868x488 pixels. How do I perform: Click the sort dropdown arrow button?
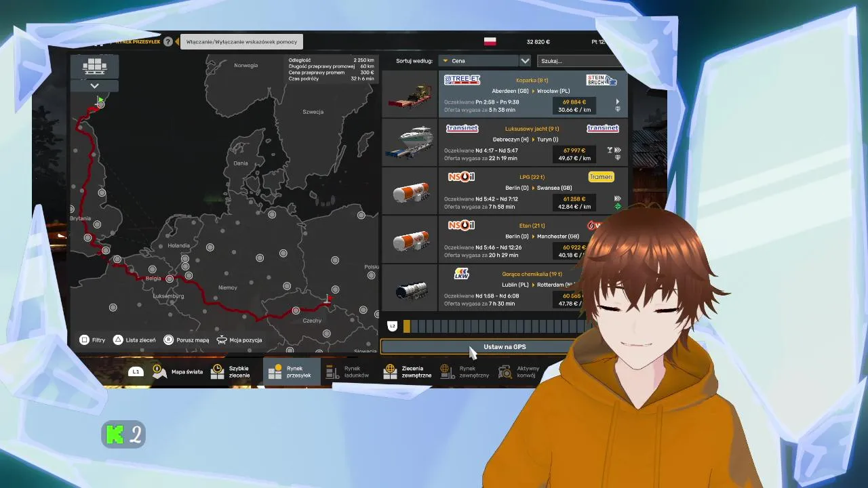pyautogui.click(x=525, y=60)
